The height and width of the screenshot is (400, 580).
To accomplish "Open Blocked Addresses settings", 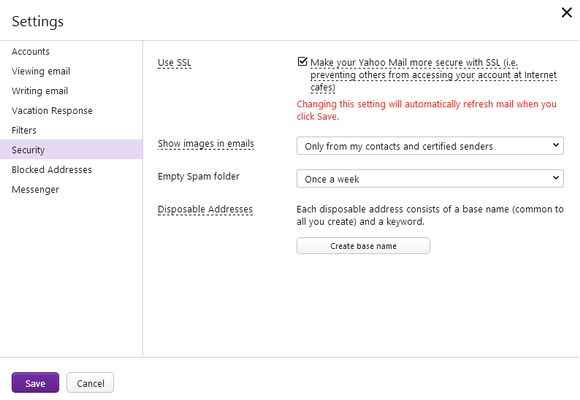I will (51, 170).
